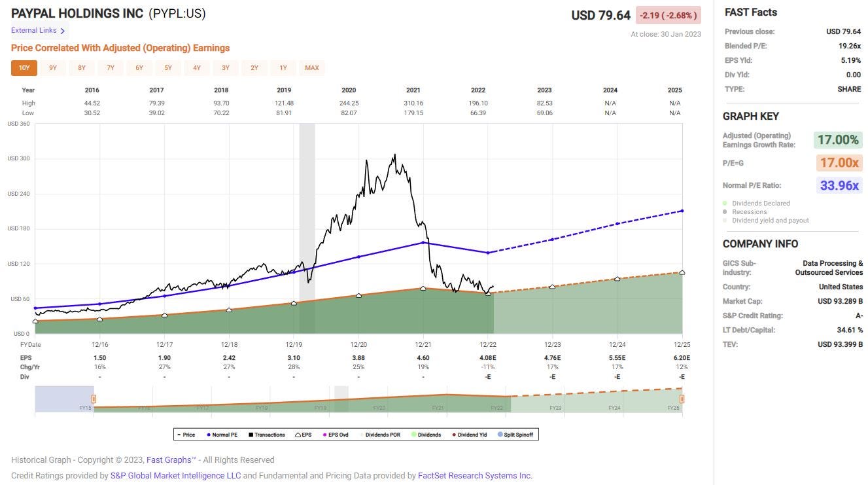The width and height of the screenshot is (868, 485).
Task: Toggle the Dividend Yld legend item
Action: pyautogui.click(x=469, y=435)
